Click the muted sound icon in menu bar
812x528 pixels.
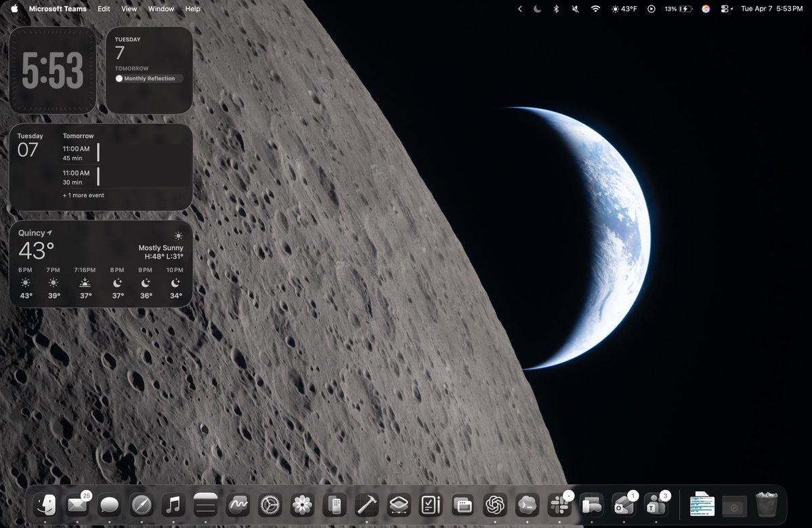[576, 9]
